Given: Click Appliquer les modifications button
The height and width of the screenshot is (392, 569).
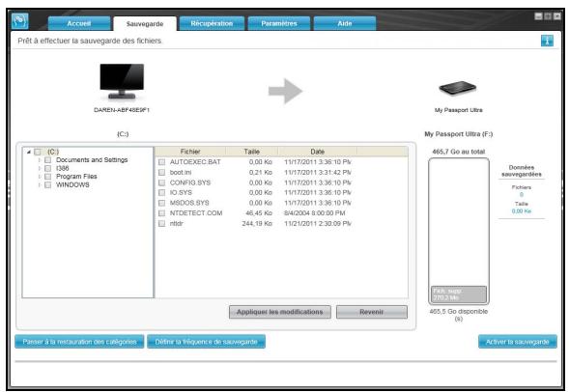Looking at the screenshot, I should pyautogui.click(x=280, y=312).
